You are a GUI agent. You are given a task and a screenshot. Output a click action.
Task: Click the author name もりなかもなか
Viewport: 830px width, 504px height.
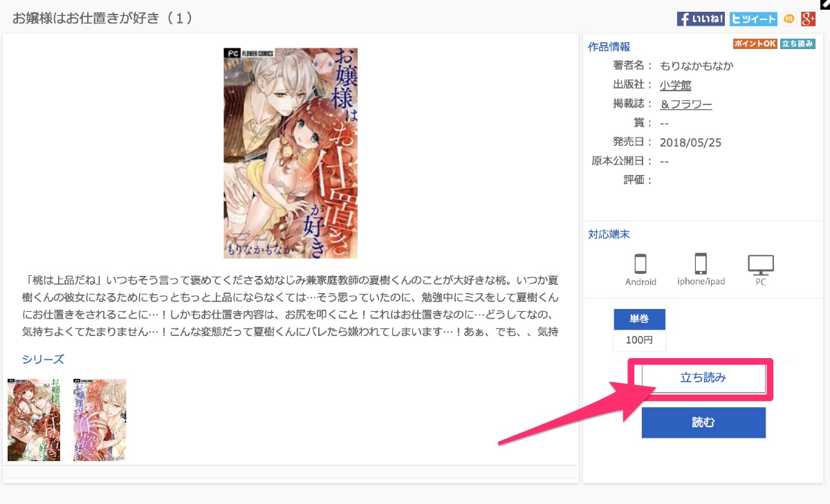[697, 66]
